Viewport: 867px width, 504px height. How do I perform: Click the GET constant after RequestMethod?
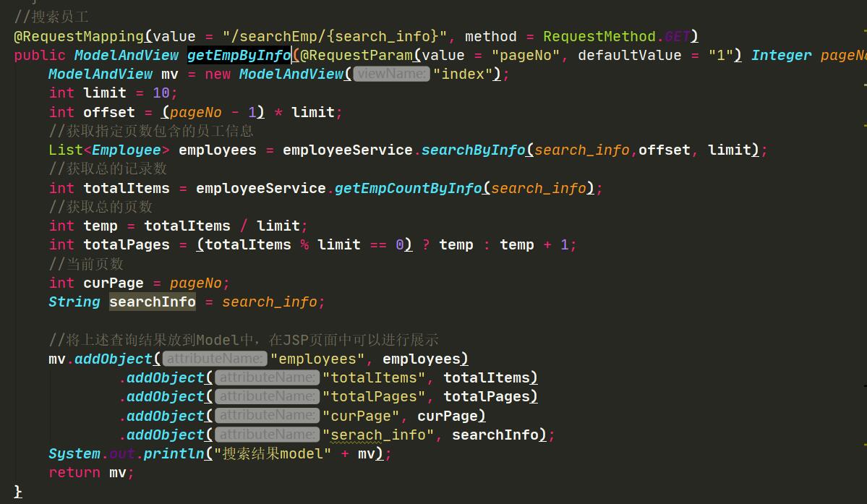677,36
